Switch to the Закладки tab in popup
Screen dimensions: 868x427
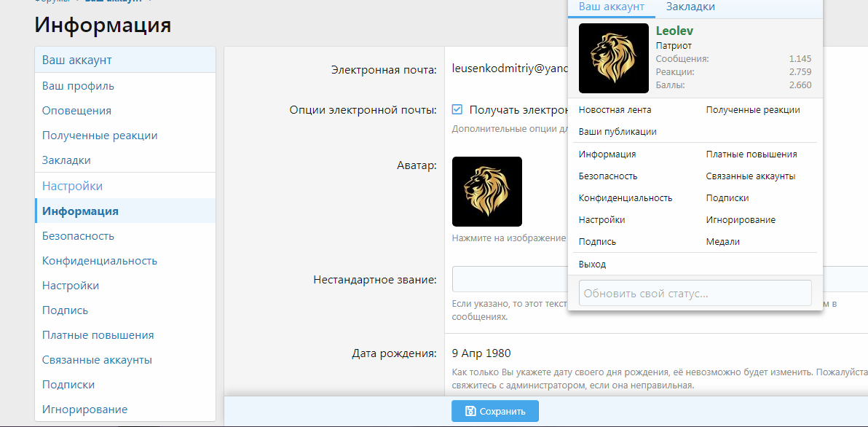pos(690,7)
